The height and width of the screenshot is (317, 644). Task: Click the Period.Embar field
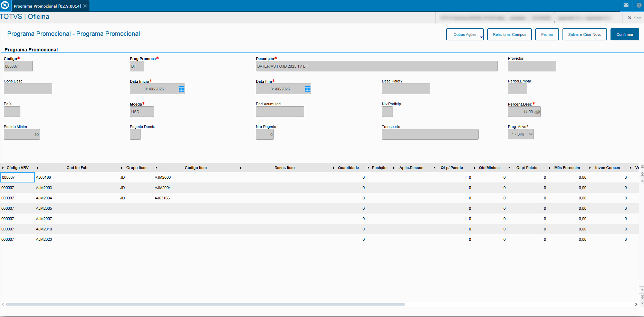[x=518, y=89]
